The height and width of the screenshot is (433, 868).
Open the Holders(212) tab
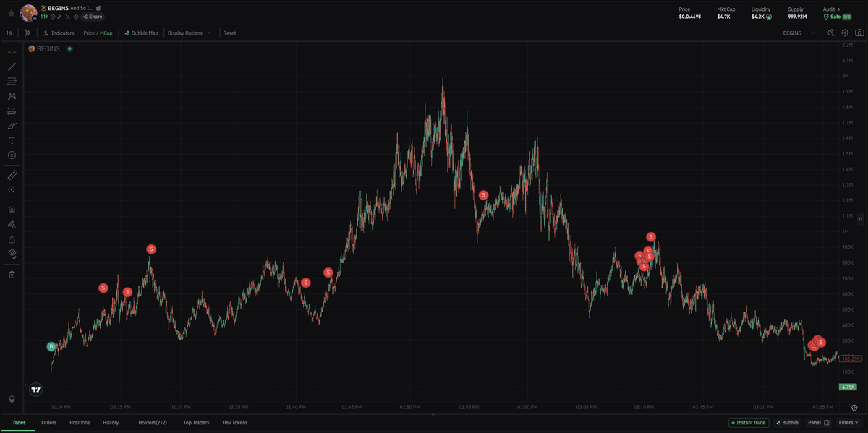pos(153,422)
